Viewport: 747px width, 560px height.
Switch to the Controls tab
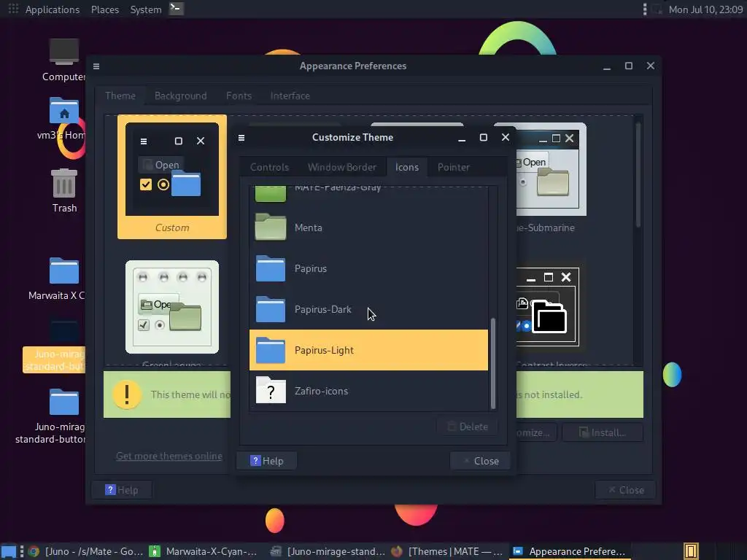click(269, 167)
